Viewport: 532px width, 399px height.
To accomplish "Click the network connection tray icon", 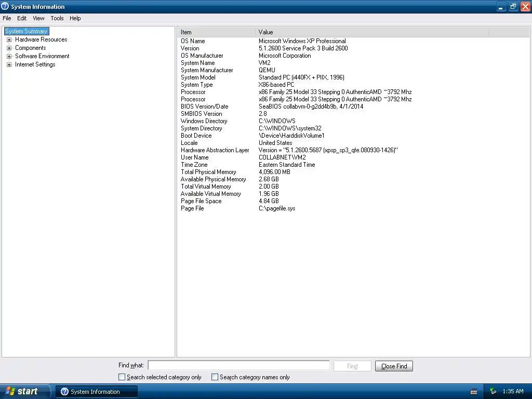I will (493, 392).
